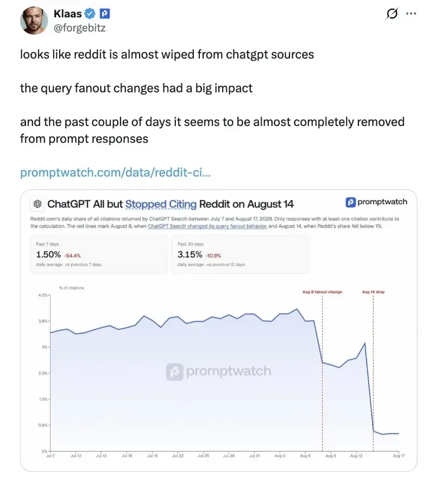Open the Grok slash-circle icon
The image size is (448, 479).
392,14
